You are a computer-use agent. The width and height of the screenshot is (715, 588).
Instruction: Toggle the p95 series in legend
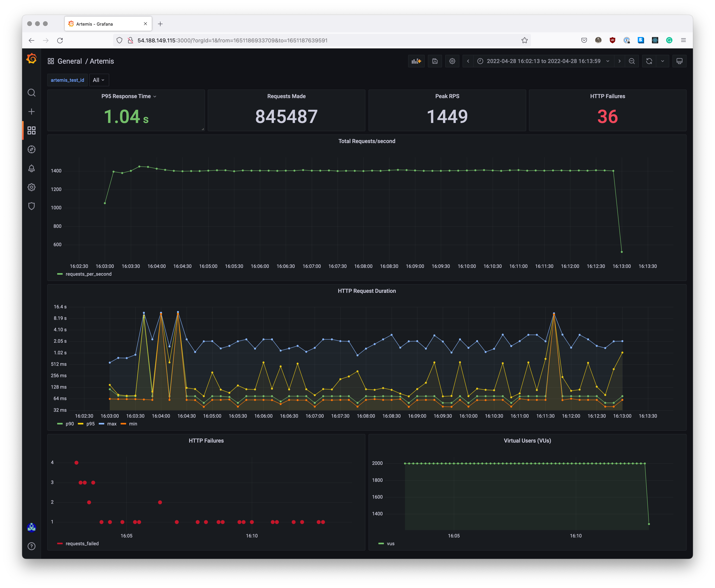[90, 424]
